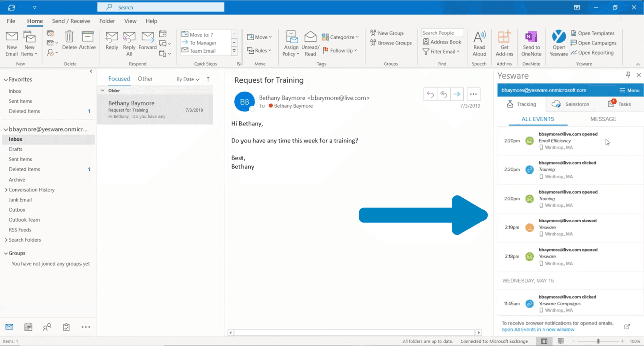Switch to the Salesforce tab in Yesware
The width and height of the screenshot is (644, 346).
pos(570,104)
